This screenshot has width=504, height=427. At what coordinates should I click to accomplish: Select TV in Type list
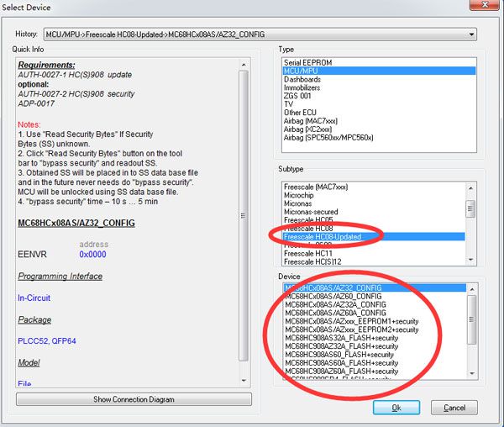379,104
